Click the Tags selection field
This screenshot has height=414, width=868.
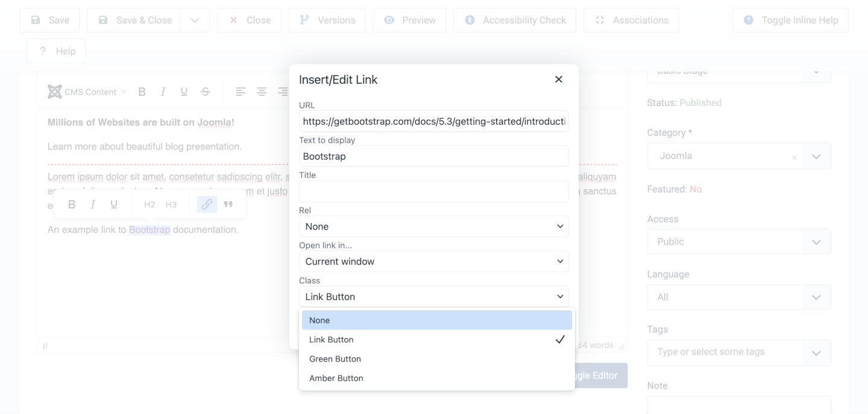(x=739, y=352)
